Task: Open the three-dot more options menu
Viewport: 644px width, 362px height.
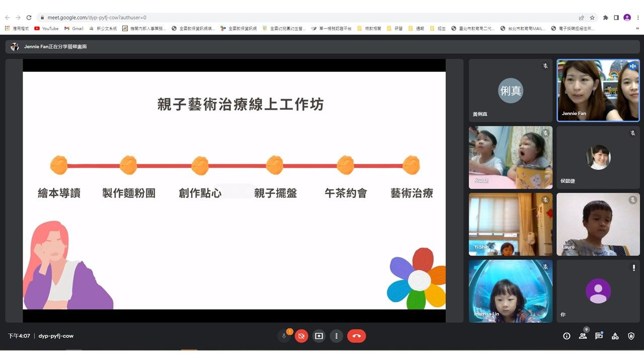Action: [x=336, y=336]
